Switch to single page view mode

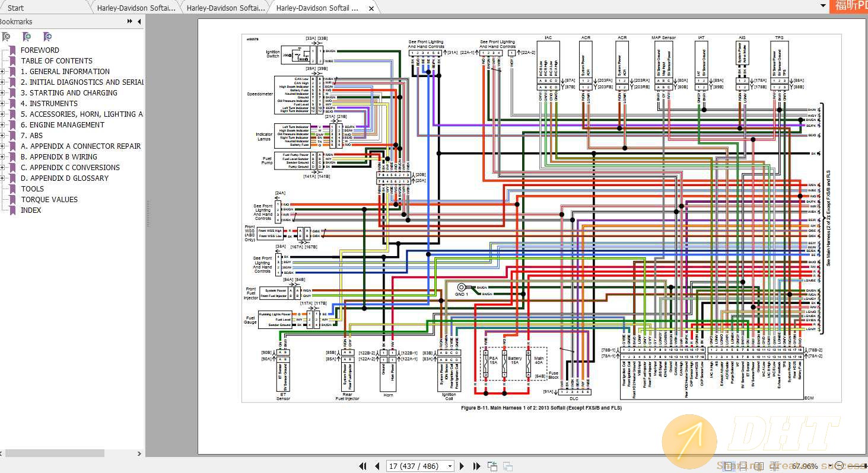pos(729,466)
